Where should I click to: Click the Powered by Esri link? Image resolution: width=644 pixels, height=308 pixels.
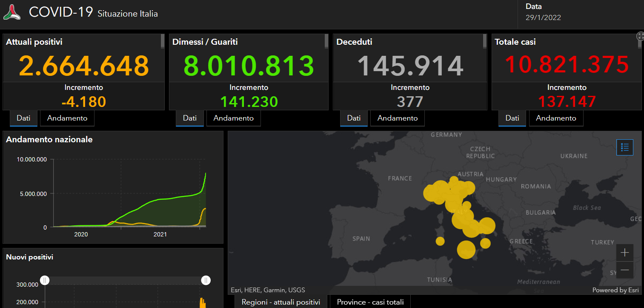click(x=615, y=290)
